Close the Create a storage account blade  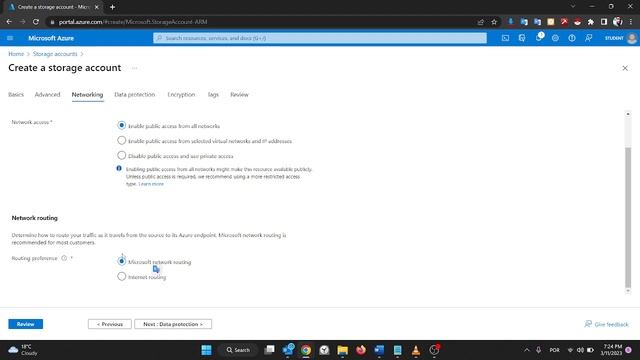tap(625, 68)
